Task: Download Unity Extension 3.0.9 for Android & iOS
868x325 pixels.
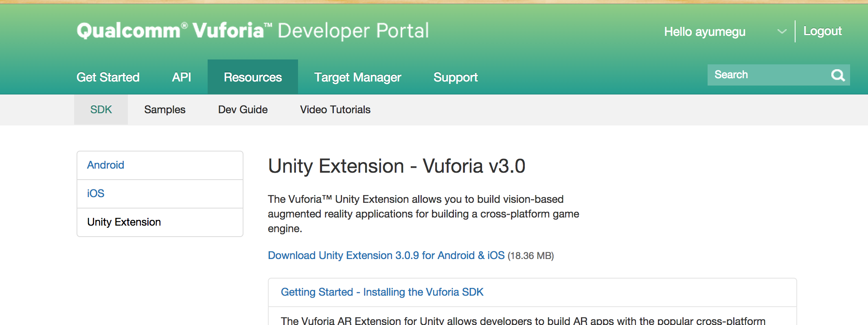Action: [x=386, y=255]
